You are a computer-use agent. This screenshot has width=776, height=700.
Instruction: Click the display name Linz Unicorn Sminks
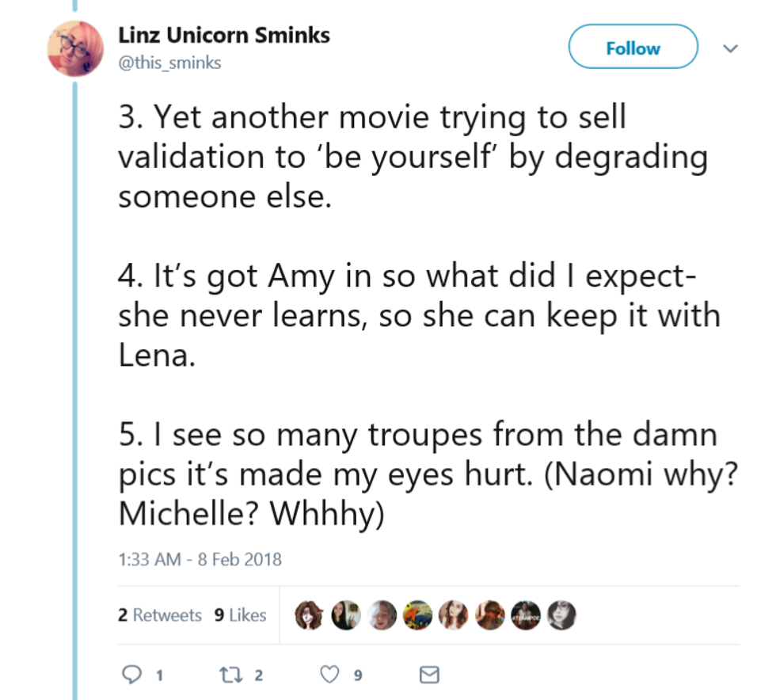(224, 35)
